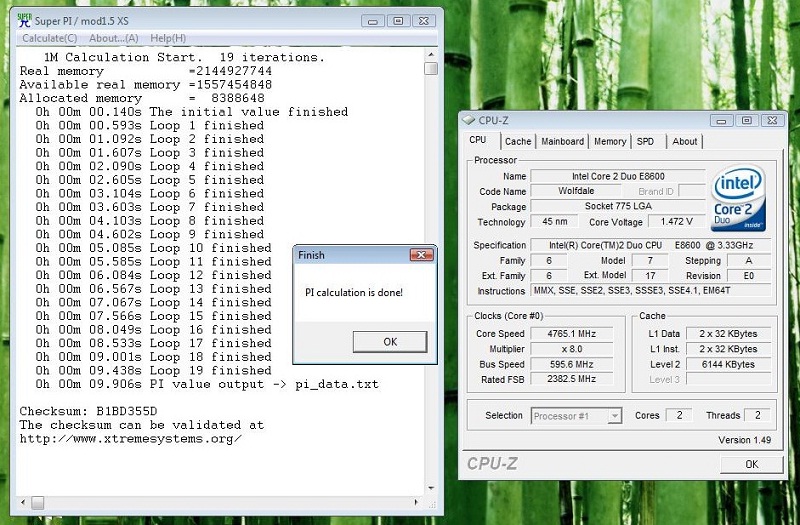This screenshot has width=800, height=525.
Task: Maximize the CPU-Z window
Action: 747,121
